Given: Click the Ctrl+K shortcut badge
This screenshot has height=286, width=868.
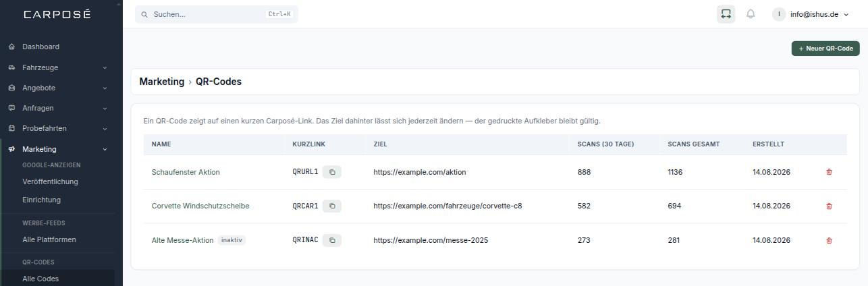Looking at the screenshot, I should coord(279,14).
